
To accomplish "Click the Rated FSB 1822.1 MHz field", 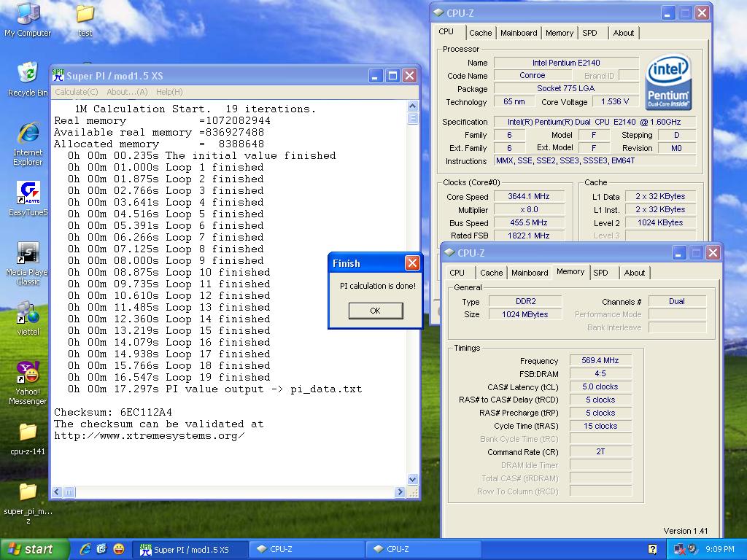I will [x=529, y=236].
